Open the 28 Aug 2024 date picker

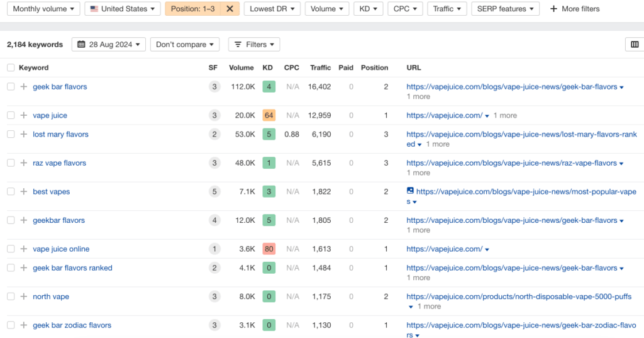pos(108,45)
